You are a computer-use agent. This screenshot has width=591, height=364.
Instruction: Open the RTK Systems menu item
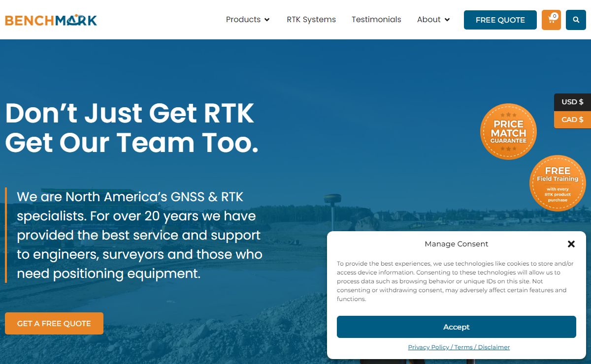click(311, 20)
